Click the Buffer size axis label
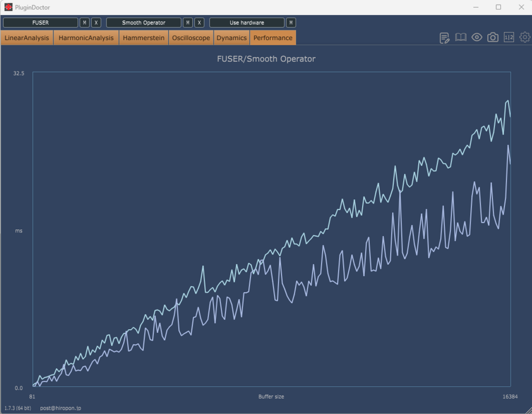This screenshot has height=414, width=532. point(271,396)
